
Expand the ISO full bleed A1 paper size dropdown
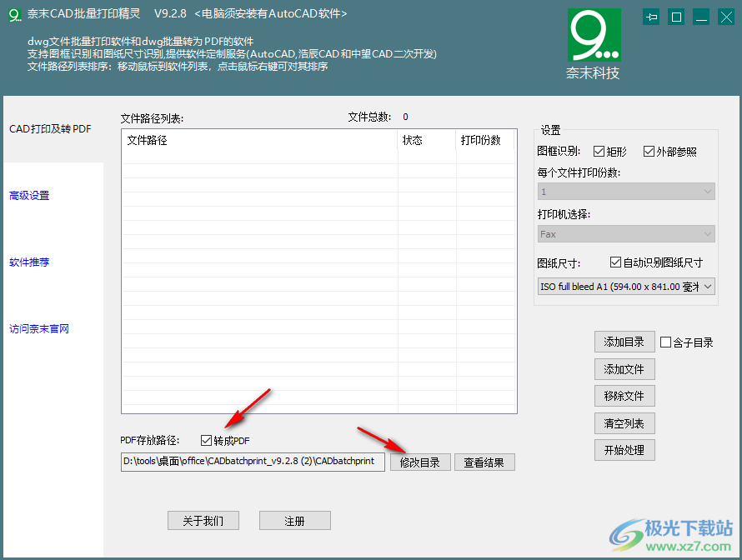tap(626, 287)
